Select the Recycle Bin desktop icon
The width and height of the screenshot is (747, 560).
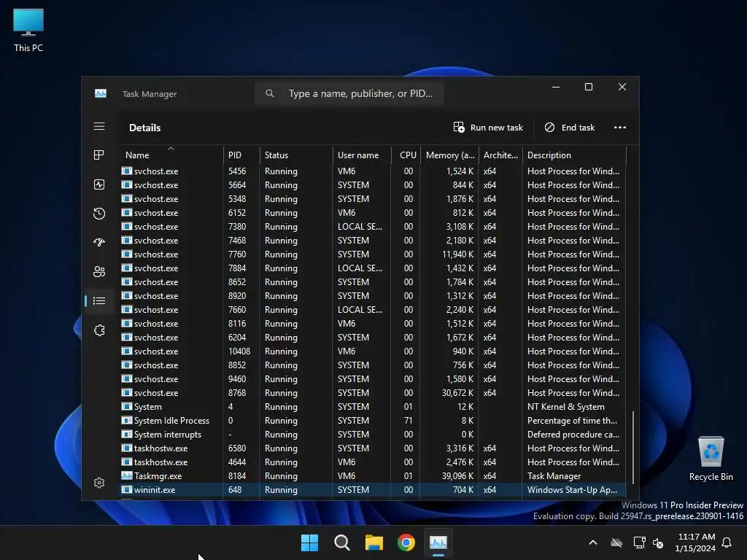(711, 459)
